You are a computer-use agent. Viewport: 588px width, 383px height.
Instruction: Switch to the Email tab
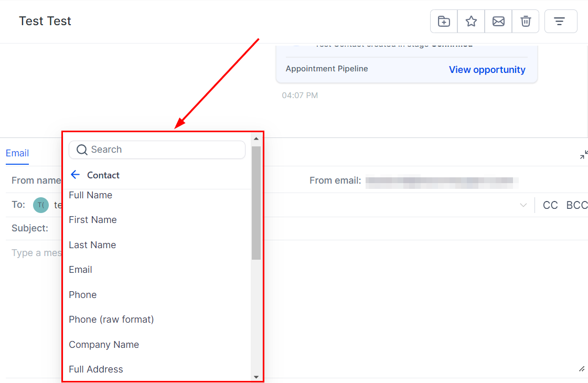(17, 153)
